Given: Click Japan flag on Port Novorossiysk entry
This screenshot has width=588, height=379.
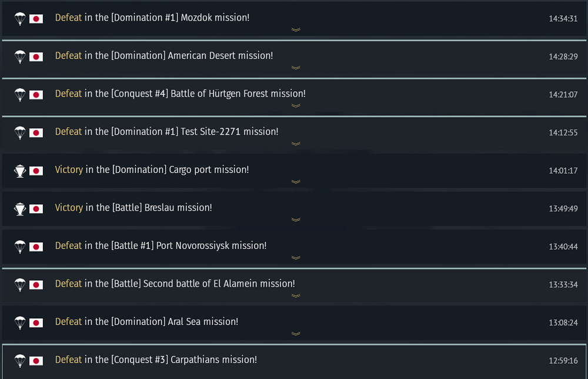Looking at the screenshot, I should pyautogui.click(x=36, y=247).
